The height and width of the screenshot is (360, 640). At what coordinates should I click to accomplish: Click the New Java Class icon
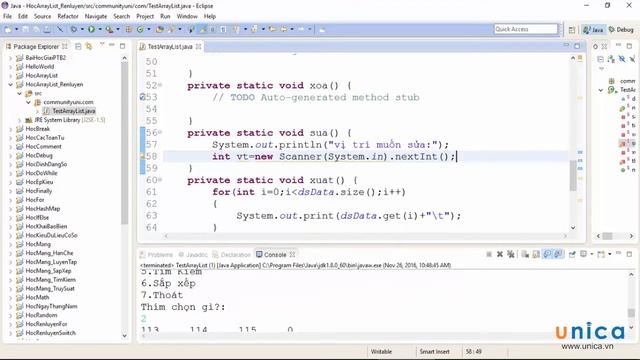pyautogui.click(x=140, y=29)
